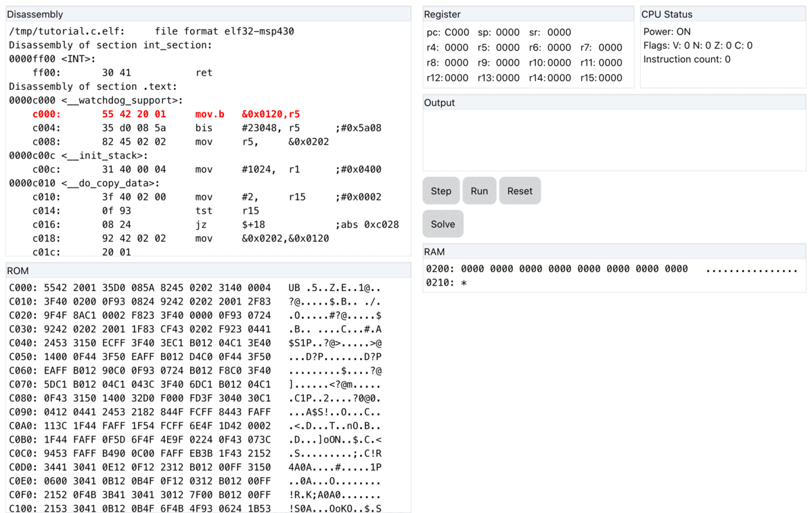Click the r10 register value
Screen dimensions: 812x513
pyautogui.click(x=559, y=62)
